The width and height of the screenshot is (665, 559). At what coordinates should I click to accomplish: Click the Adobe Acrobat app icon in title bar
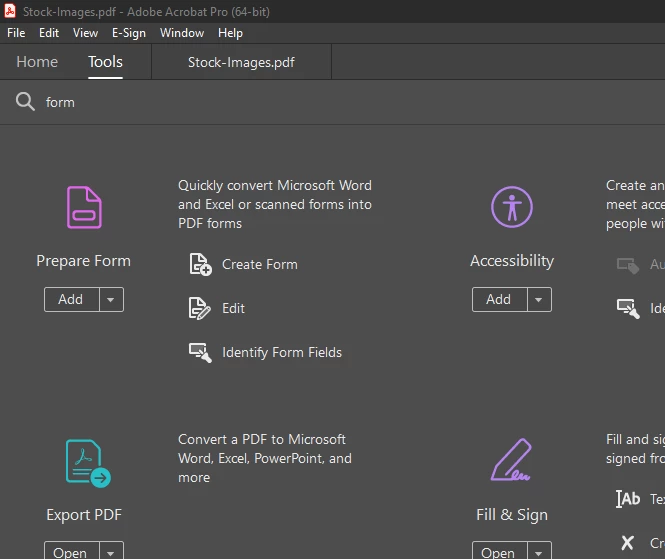(x=10, y=11)
